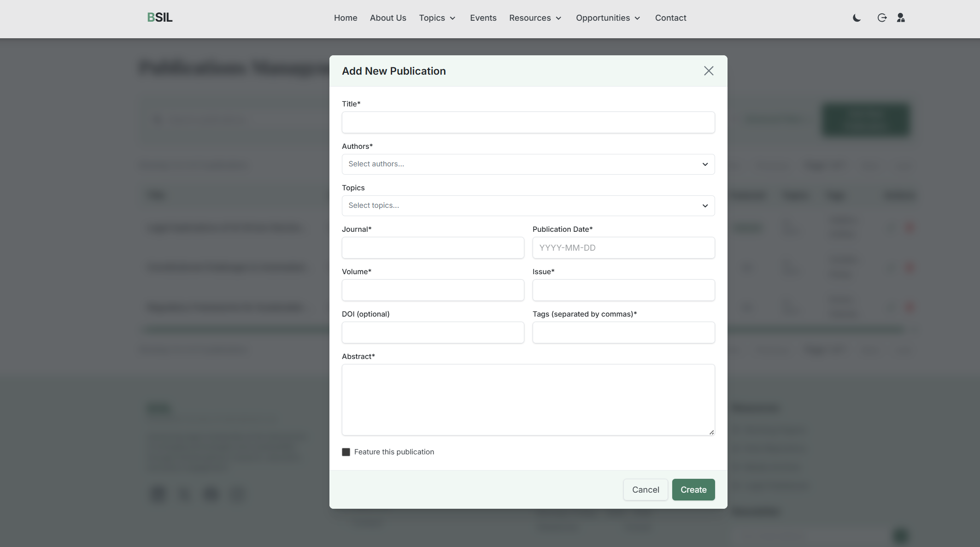The width and height of the screenshot is (980, 547).
Task: Open the Events page
Action: tap(483, 18)
